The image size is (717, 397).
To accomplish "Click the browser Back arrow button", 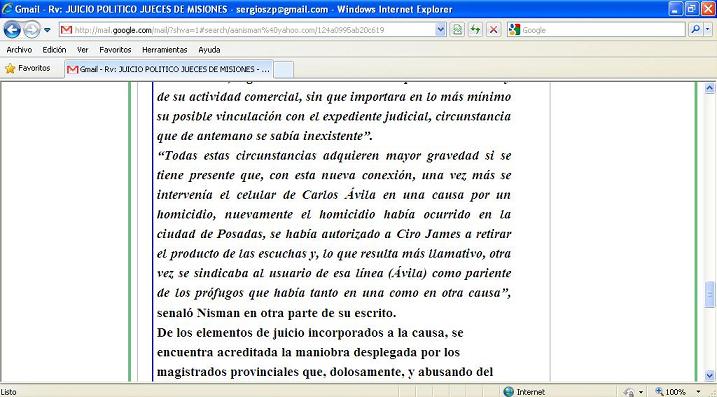I will 12,30.
